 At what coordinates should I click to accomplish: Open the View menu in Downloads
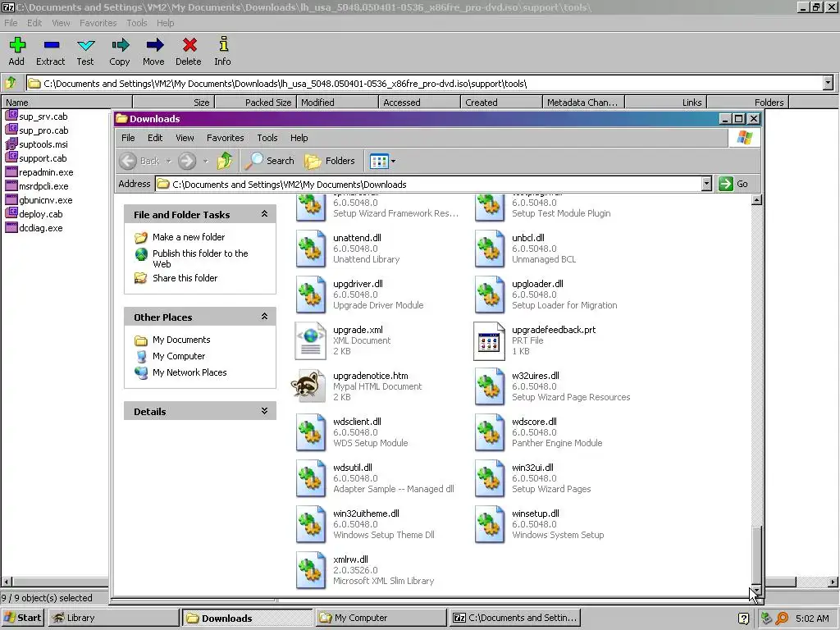point(185,138)
